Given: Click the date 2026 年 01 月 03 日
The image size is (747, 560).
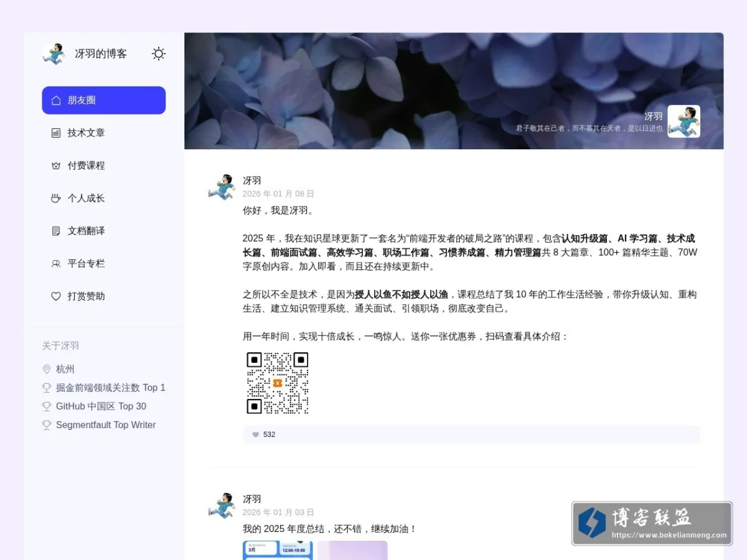Looking at the screenshot, I should [278, 513].
